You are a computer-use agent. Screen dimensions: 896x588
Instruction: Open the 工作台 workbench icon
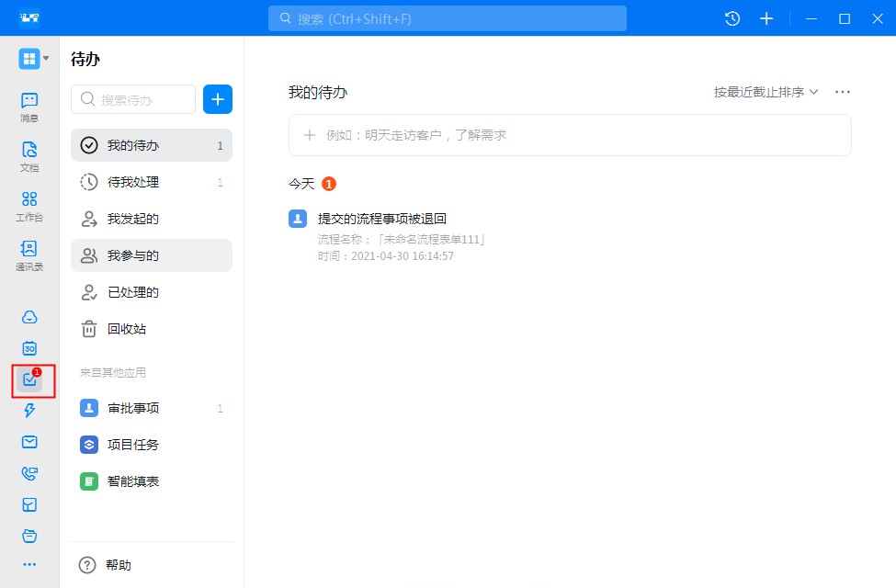click(29, 205)
